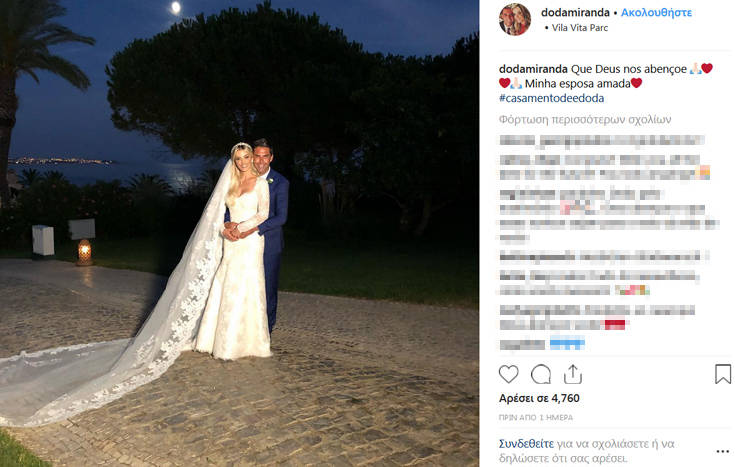This screenshot has width=735, height=467.
Task: Open the dodamiranda username in the header
Action: coord(575,13)
